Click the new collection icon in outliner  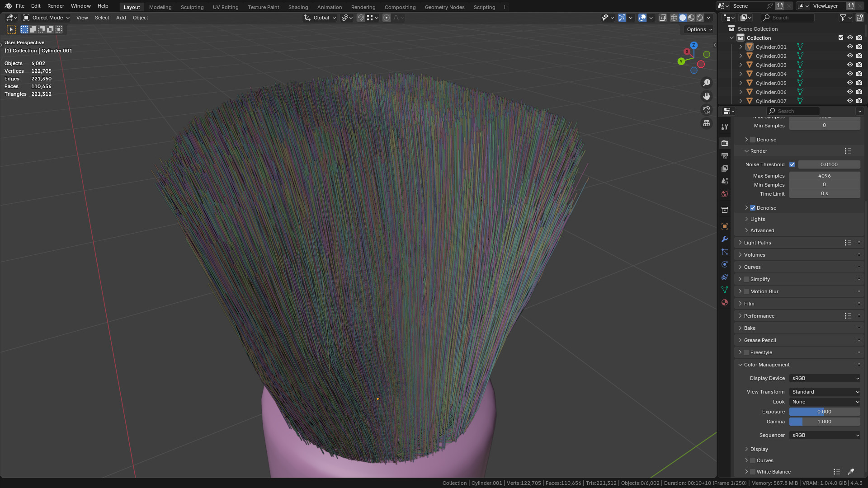[x=859, y=18]
